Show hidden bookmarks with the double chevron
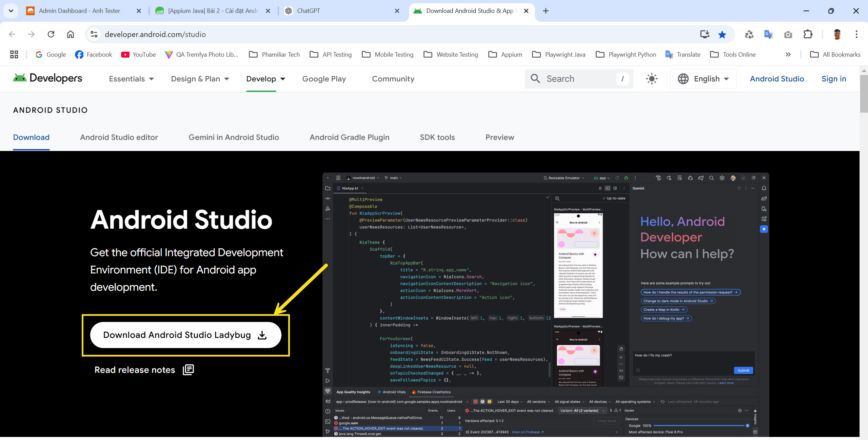The width and height of the screenshot is (868, 440). (788, 54)
